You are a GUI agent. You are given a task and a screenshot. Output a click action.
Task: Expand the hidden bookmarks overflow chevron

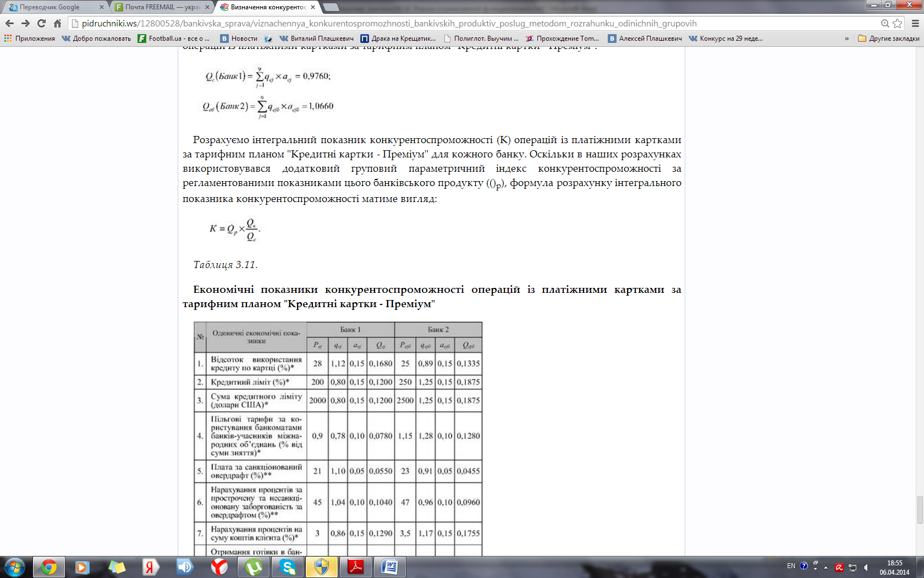click(x=846, y=39)
